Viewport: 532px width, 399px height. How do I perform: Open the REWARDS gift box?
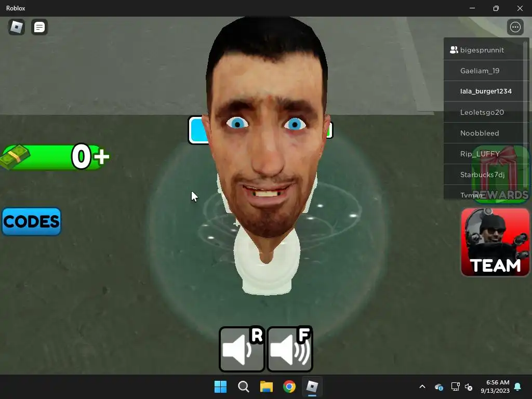coord(500,175)
